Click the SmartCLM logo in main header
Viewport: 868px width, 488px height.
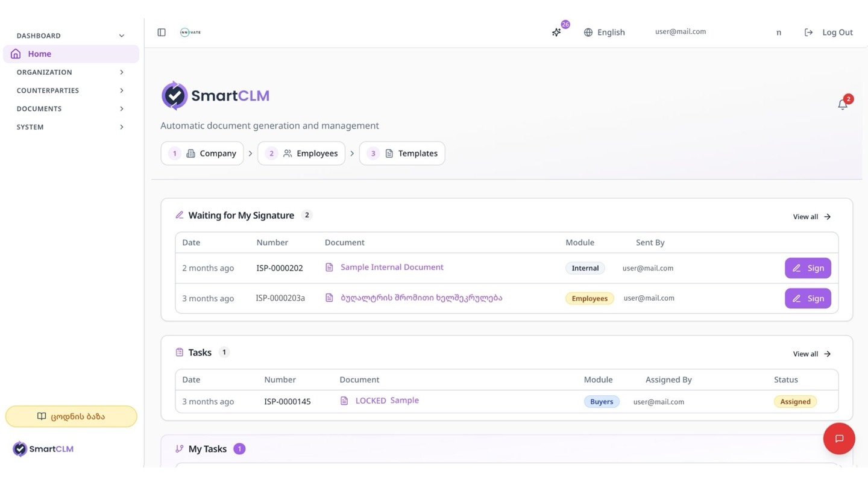click(215, 95)
